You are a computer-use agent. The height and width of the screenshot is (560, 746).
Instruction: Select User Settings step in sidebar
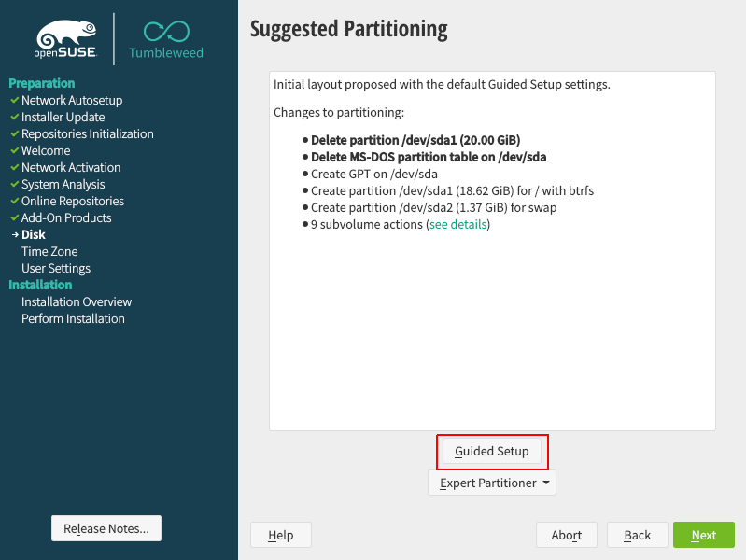tap(56, 268)
